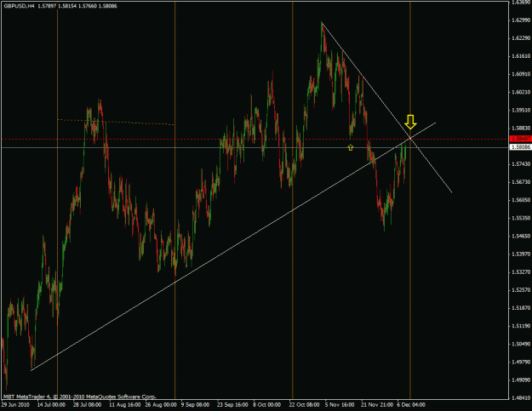Viewport: 532px width, 411px height.
Task: Click the 6 Dec 04:00 time label
Action: pyautogui.click(x=411, y=404)
